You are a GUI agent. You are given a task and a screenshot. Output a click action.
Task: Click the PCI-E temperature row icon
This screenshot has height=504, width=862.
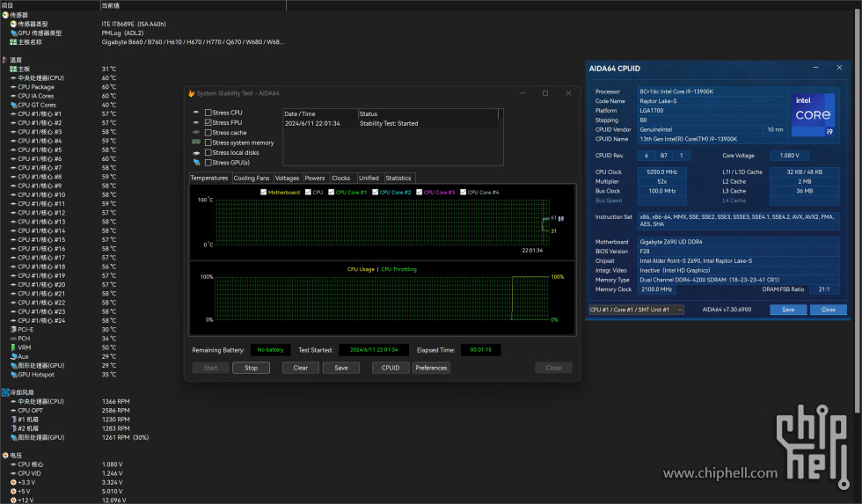pyautogui.click(x=13, y=330)
